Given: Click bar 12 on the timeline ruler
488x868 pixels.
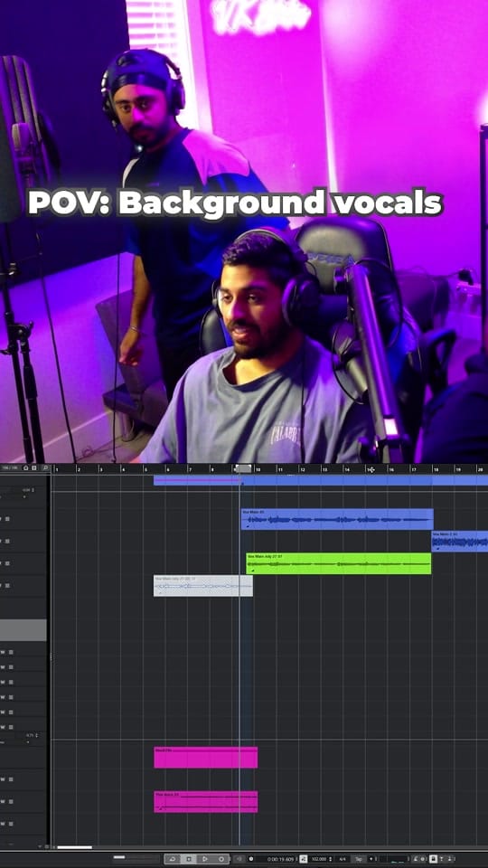Looking at the screenshot, I should [302, 469].
